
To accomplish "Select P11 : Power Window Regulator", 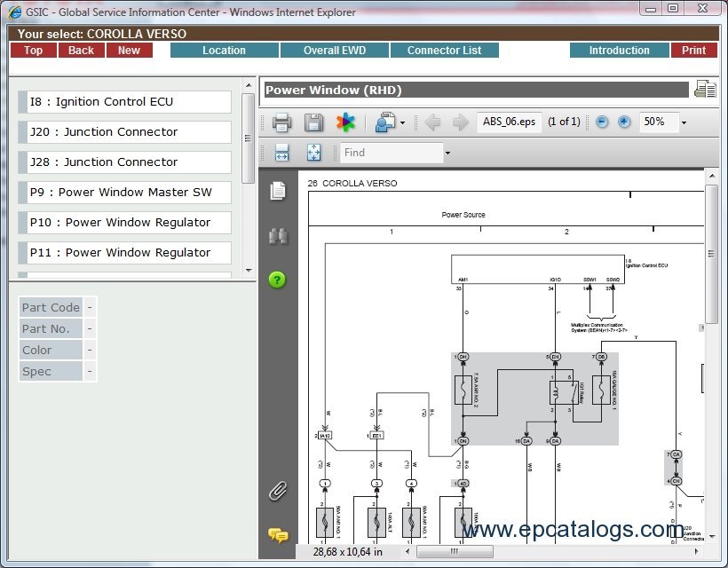I will coord(124,252).
